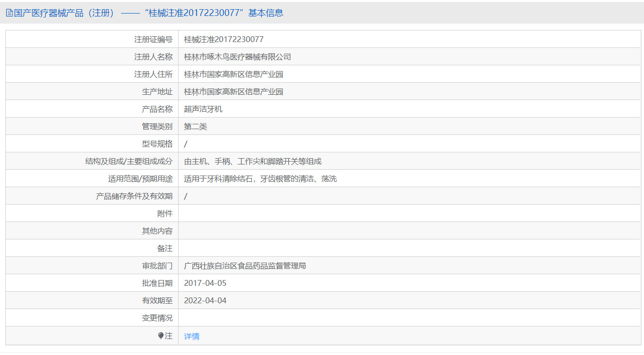Click the slash value in 型号规格 row

186,144
